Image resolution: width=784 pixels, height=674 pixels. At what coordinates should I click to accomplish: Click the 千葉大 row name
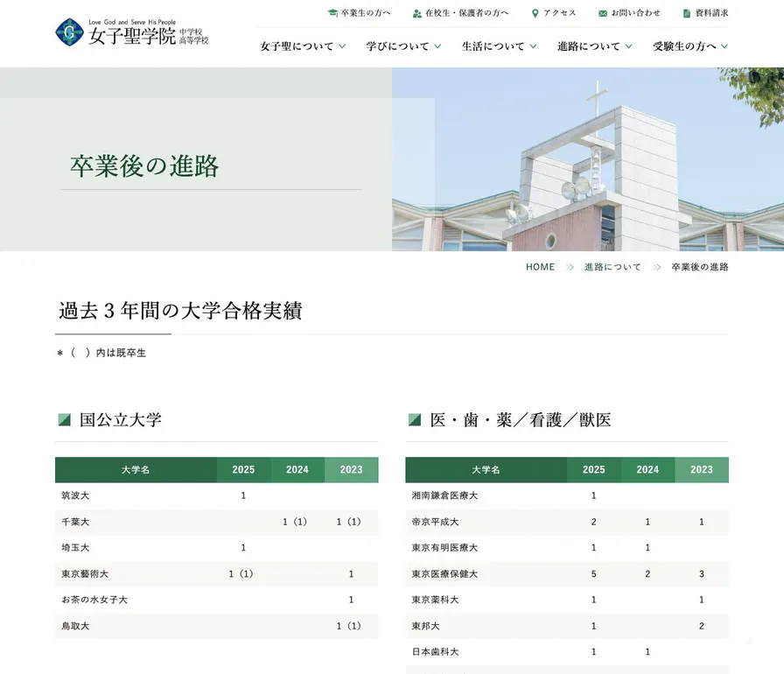tap(75, 522)
